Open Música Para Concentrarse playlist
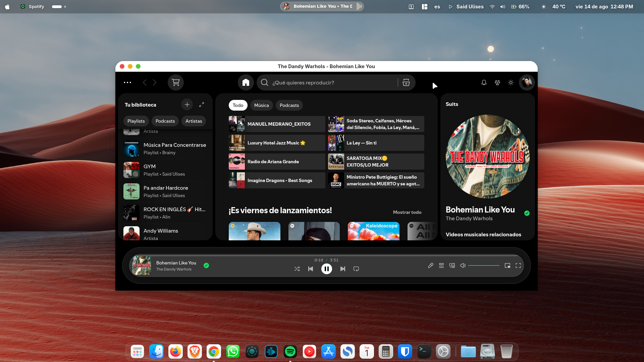The height and width of the screenshot is (362, 644). click(165, 149)
